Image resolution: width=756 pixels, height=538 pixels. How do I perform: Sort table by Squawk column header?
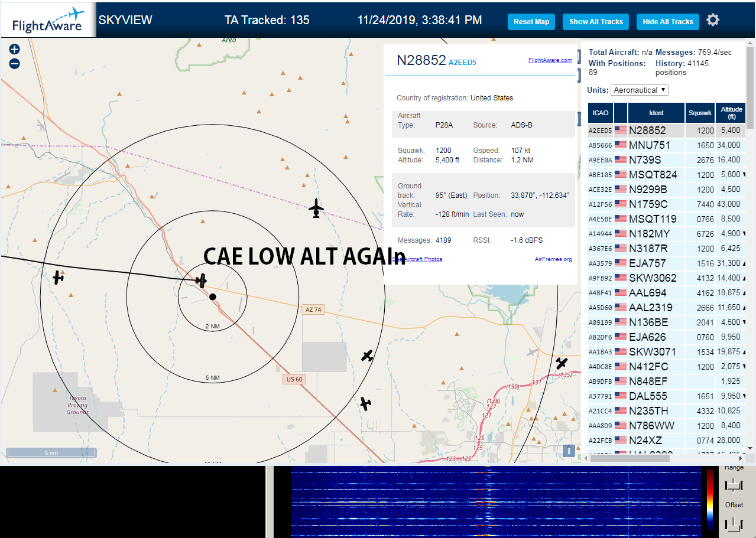click(700, 112)
